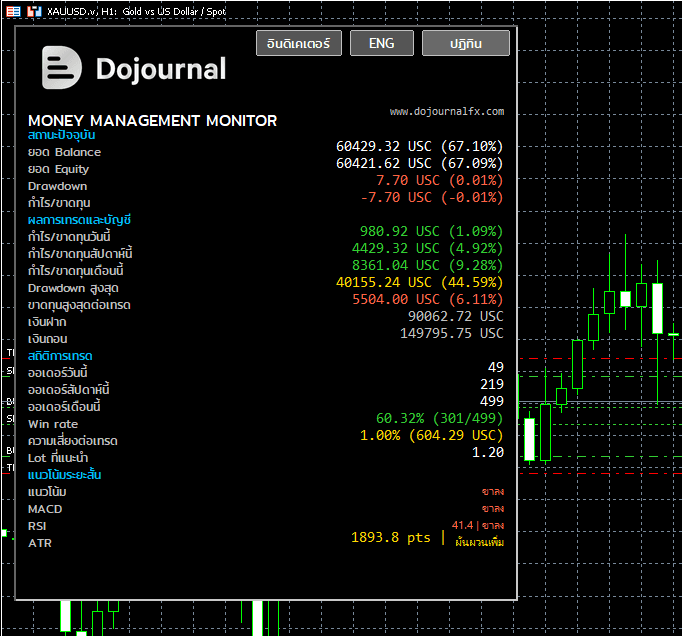Screen dimensions: 682x636
Task: Select the Equity value 60421.62 USC
Action: coord(419,163)
